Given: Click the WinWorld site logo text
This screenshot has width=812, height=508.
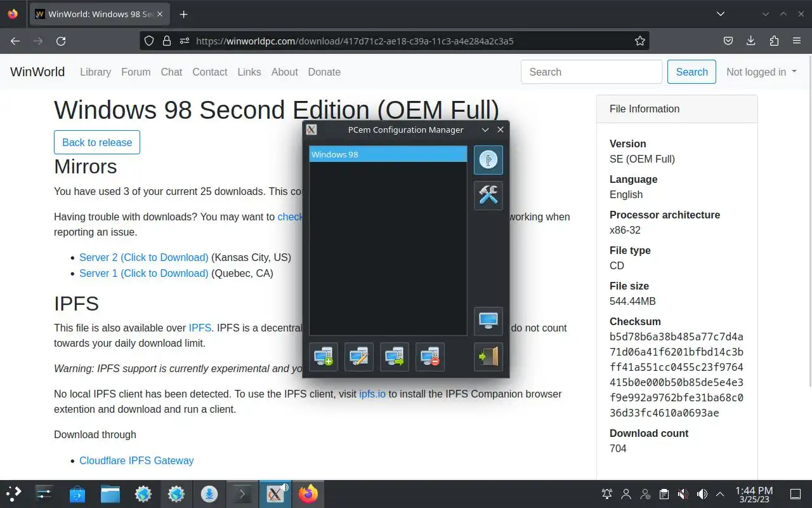Looking at the screenshot, I should pos(37,72).
